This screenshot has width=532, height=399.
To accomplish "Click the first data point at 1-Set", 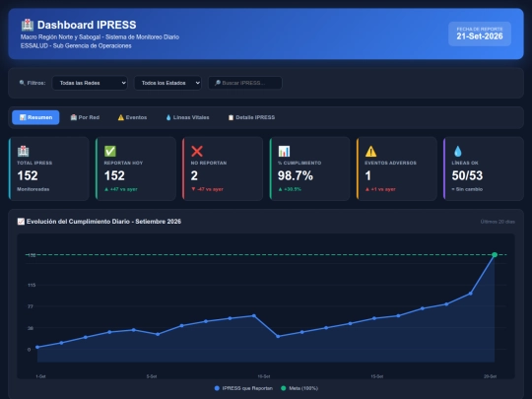I will coord(37,347).
